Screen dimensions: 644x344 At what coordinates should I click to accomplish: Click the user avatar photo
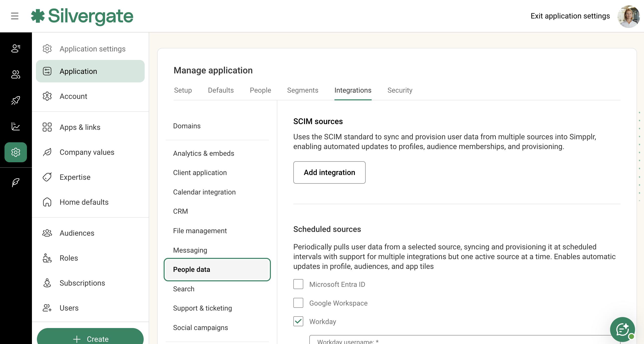click(x=628, y=16)
